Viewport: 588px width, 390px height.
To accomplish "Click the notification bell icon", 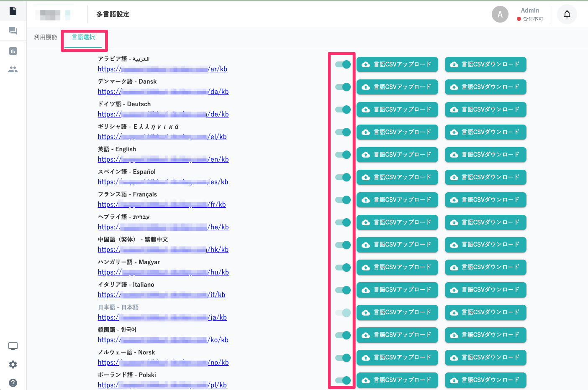I will pos(567,15).
